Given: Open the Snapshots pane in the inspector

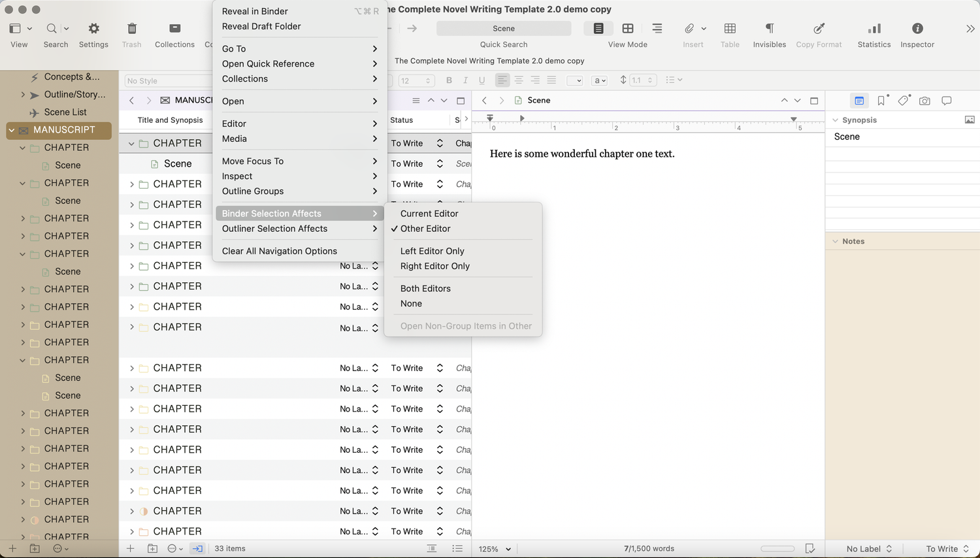Looking at the screenshot, I should (924, 100).
